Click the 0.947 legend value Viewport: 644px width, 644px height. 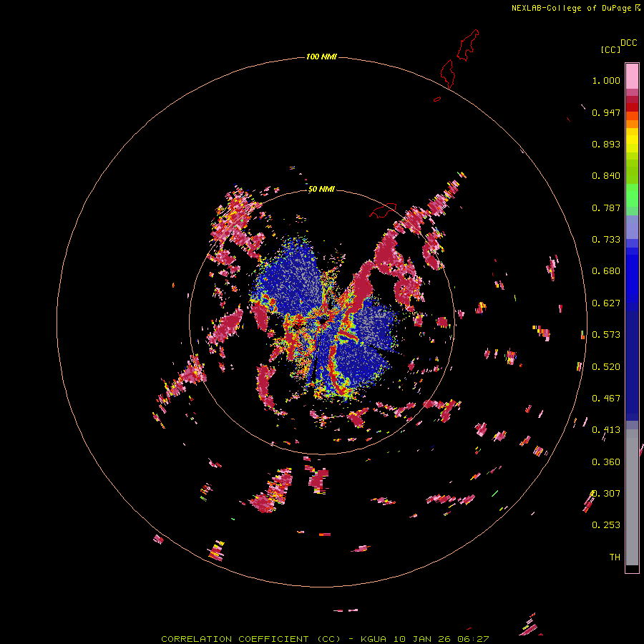tap(606, 112)
